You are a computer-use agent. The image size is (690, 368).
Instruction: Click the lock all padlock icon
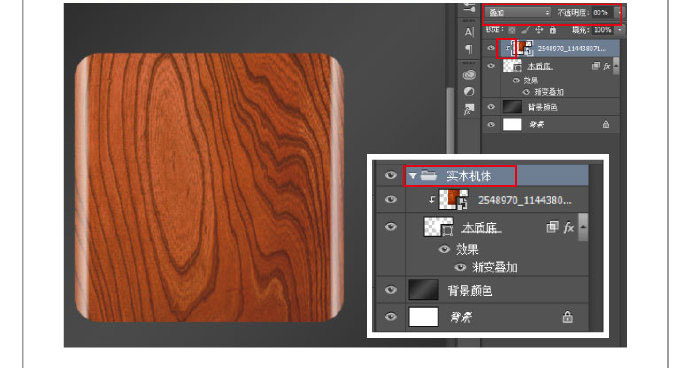coord(553,30)
